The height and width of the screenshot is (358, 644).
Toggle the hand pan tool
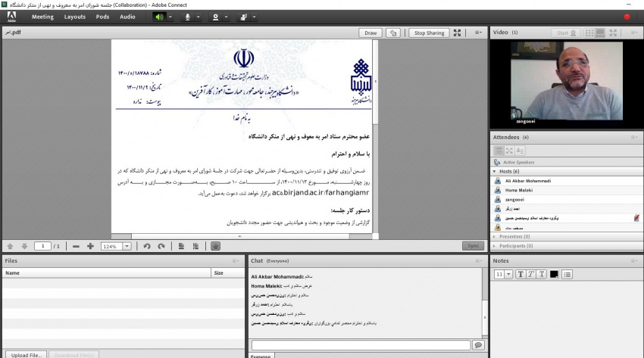click(216, 246)
